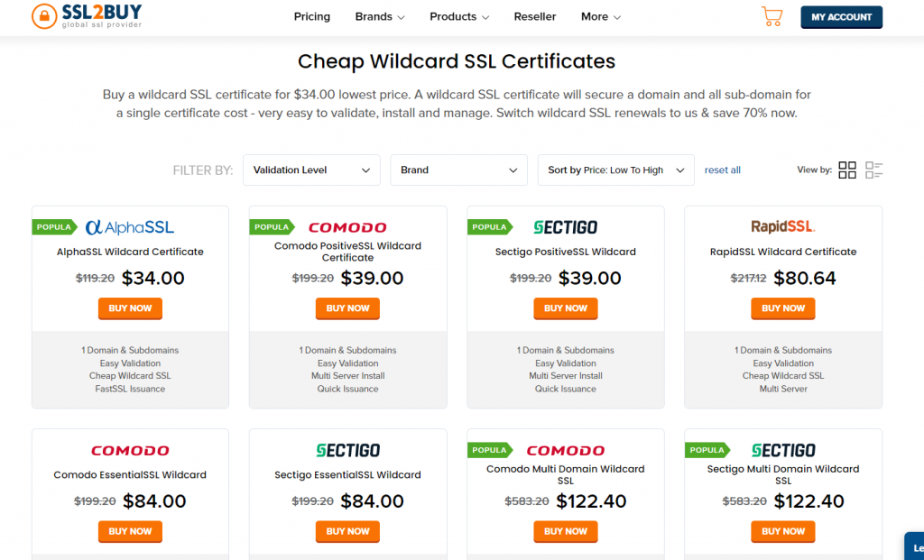Image resolution: width=924 pixels, height=560 pixels.
Task: Open the Validation Level filter dropdown
Action: (311, 170)
